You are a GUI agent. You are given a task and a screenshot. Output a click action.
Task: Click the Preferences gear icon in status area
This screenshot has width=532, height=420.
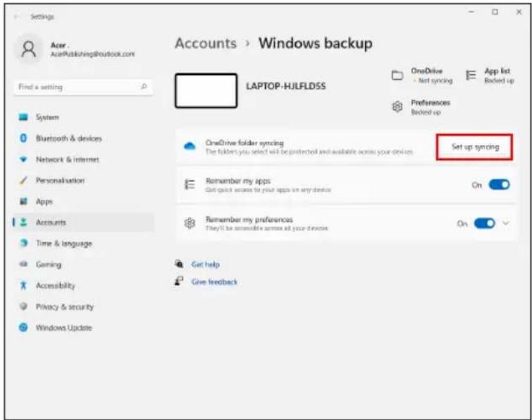[397, 107]
